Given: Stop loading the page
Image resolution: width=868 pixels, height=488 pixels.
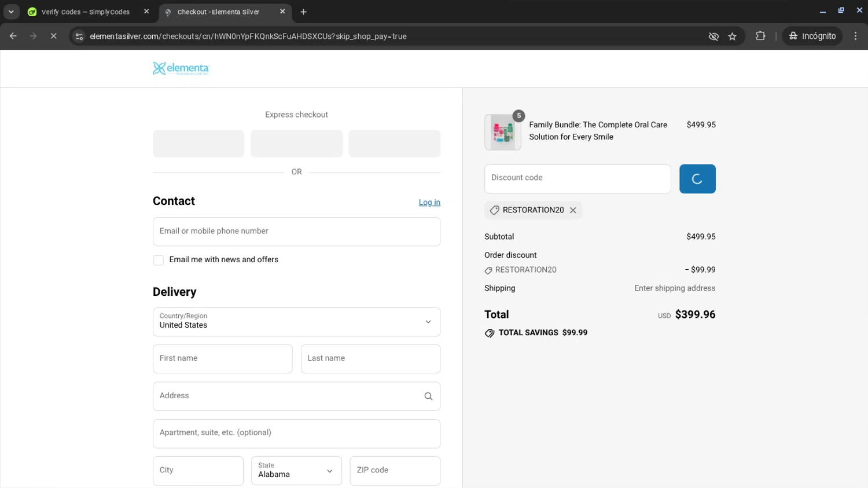Looking at the screenshot, I should 53,36.
